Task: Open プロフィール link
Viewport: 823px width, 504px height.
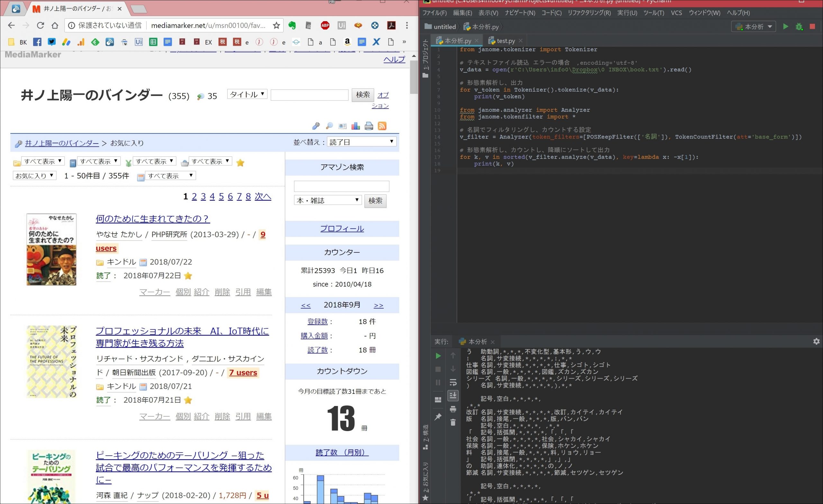Action: (342, 229)
